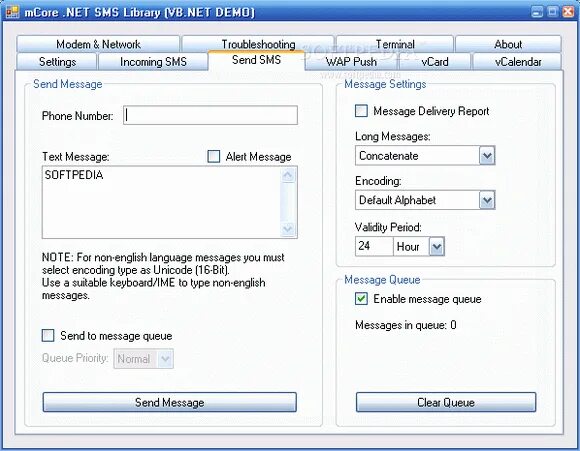Go to the Settings tab
Image resolution: width=580 pixels, height=451 pixels.
57,61
